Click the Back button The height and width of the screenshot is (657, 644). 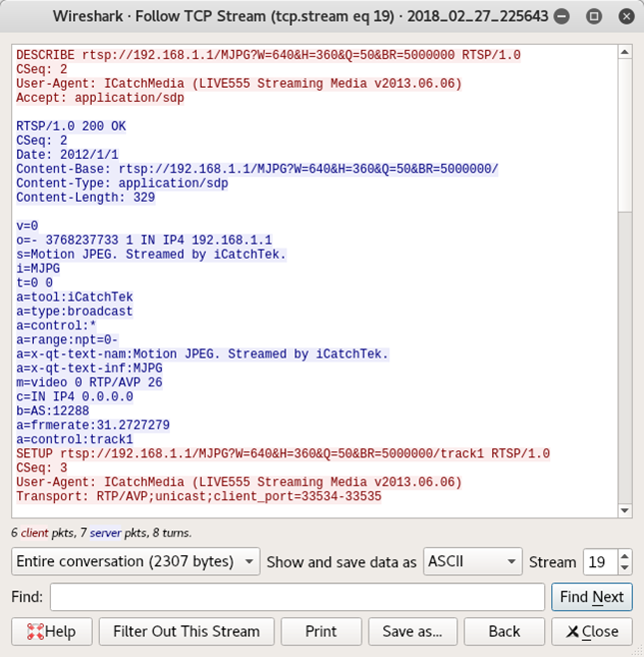(504, 631)
